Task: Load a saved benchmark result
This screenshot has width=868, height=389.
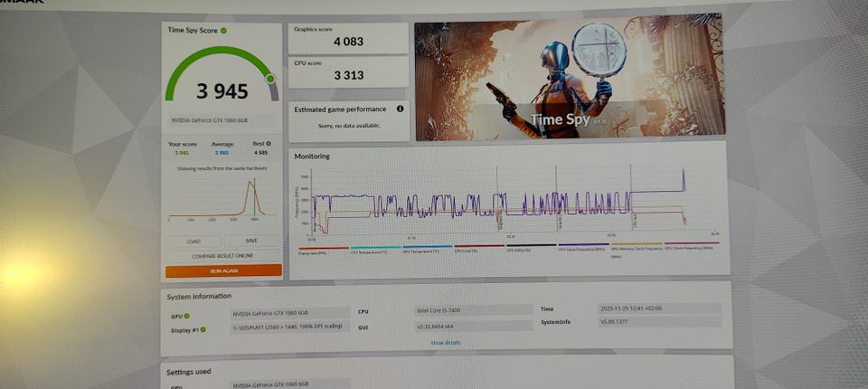Action: click(193, 242)
